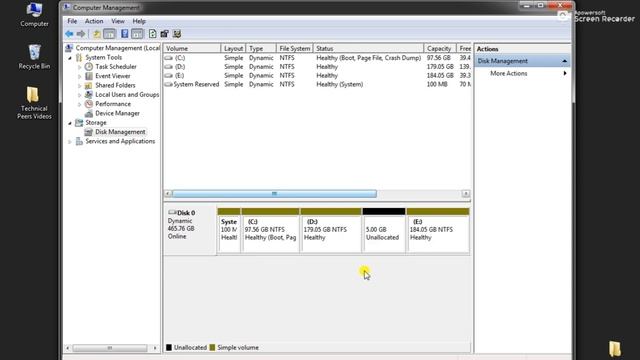
Task: Select Technical Peers Videos folder on desktop
Action: 34,103
